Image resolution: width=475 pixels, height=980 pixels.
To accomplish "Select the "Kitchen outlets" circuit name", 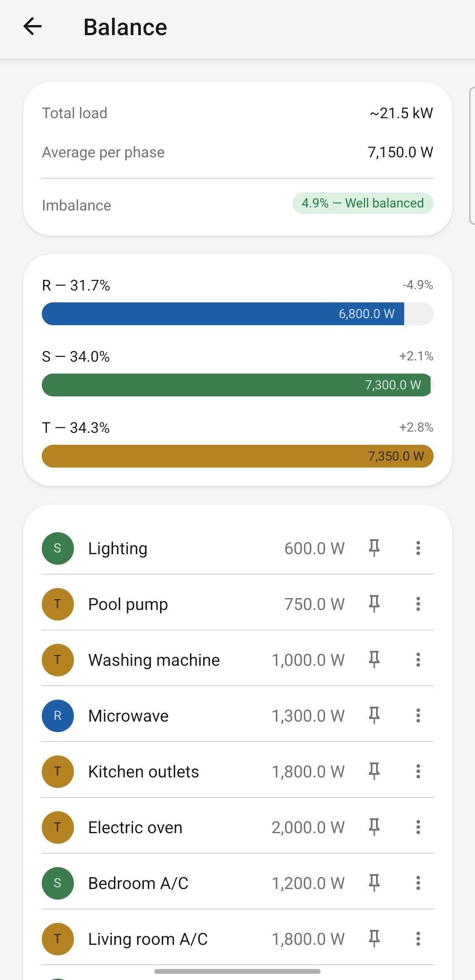I will [144, 771].
